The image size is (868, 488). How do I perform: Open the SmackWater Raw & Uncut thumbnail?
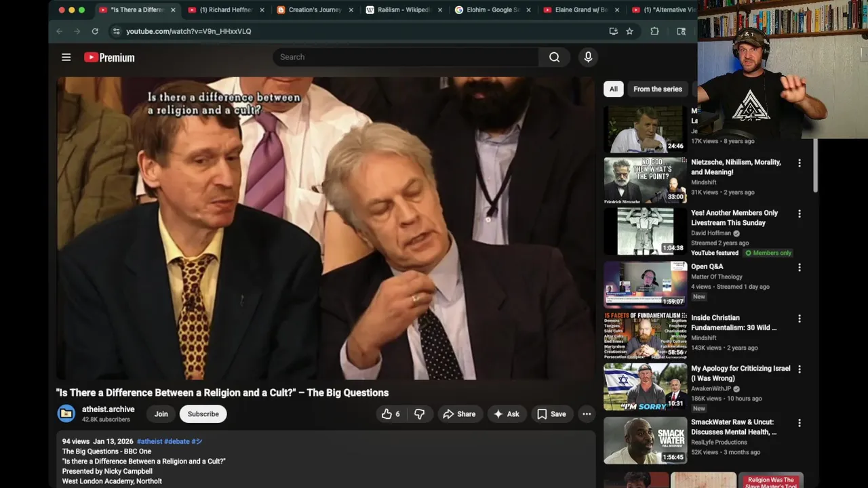pyautogui.click(x=645, y=440)
